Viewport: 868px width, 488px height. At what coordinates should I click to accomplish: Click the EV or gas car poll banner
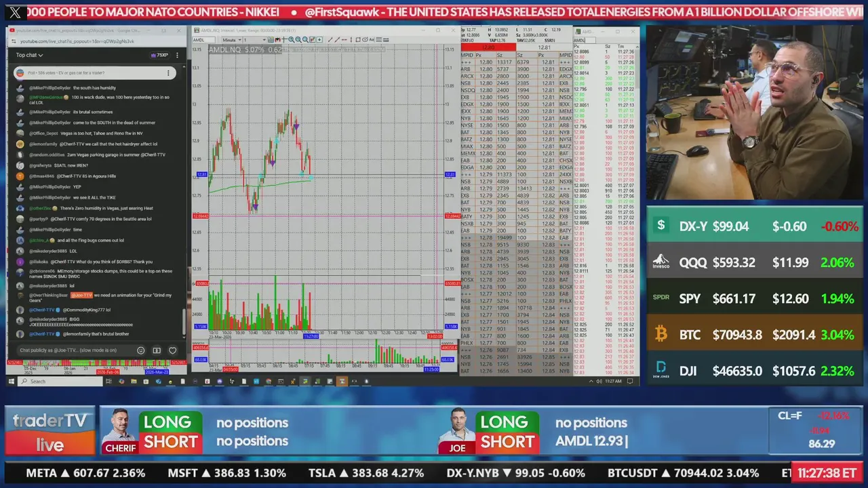click(x=95, y=73)
